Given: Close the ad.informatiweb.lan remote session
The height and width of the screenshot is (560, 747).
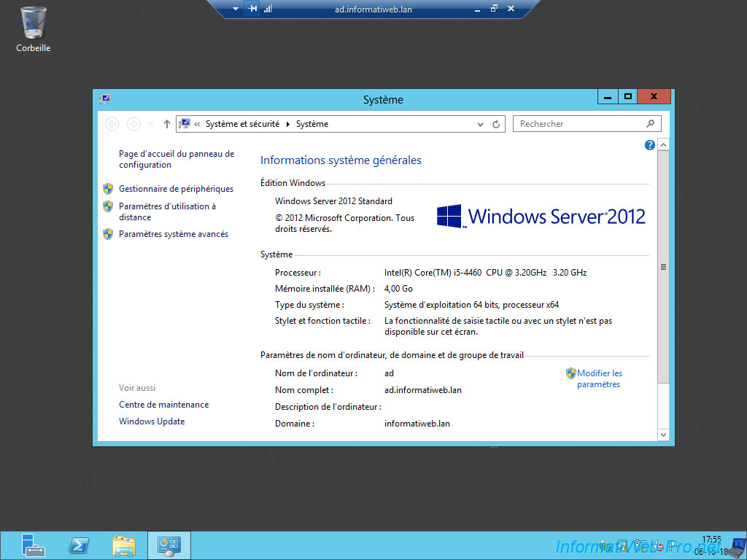Looking at the screenshot, I should click(x=511, y=9).
